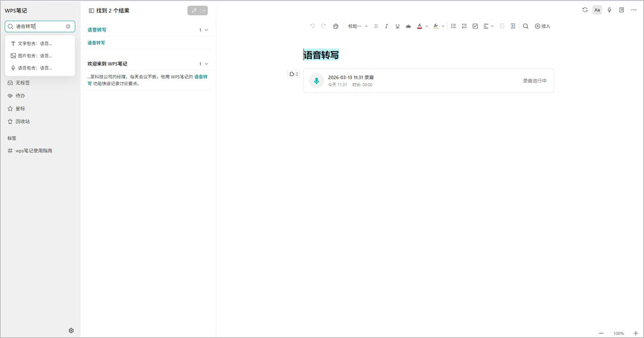Viewport: 644px width, 338px height.
Task: Click the sync refresh icon
Action: (x=585, y=10)
